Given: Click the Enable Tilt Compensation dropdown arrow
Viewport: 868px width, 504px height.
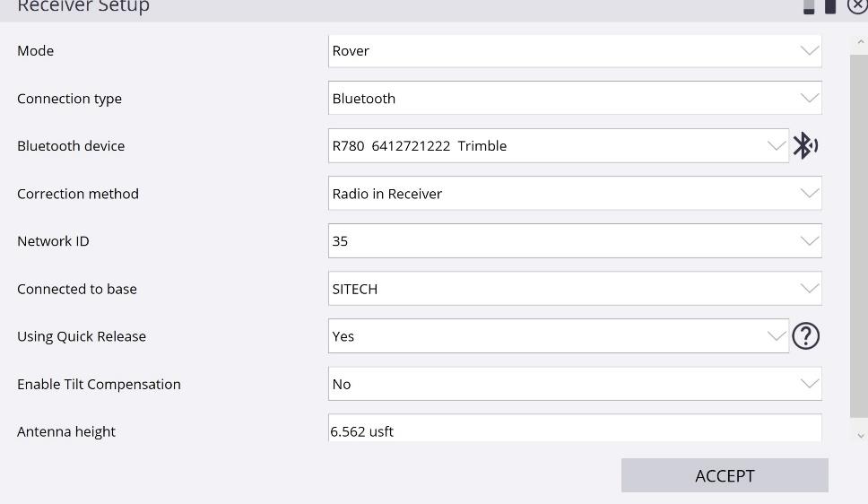Looking at the screenshot, I should tap(809, 384).
